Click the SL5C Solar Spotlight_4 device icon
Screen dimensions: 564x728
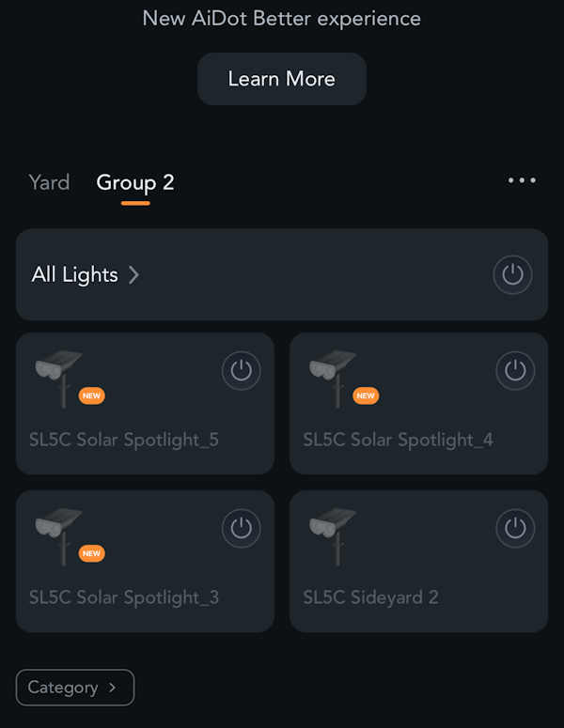[333, 379]
